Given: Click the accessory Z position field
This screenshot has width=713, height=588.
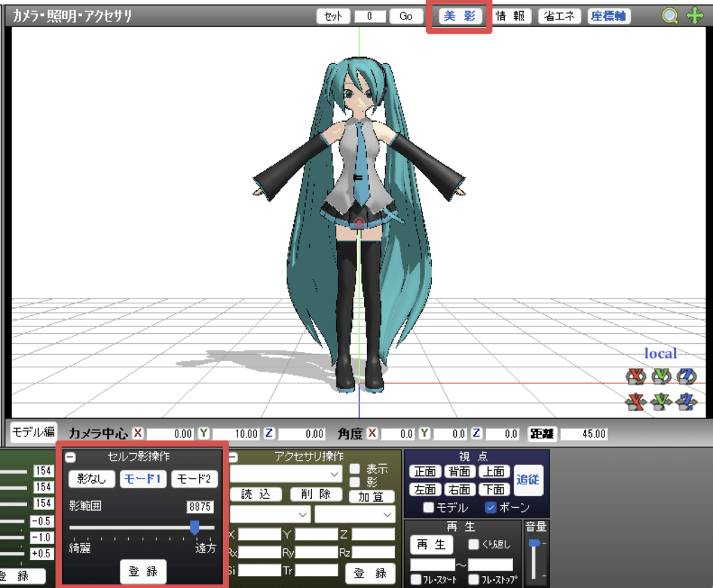Looking at the screenshot, I should point(373,534).
